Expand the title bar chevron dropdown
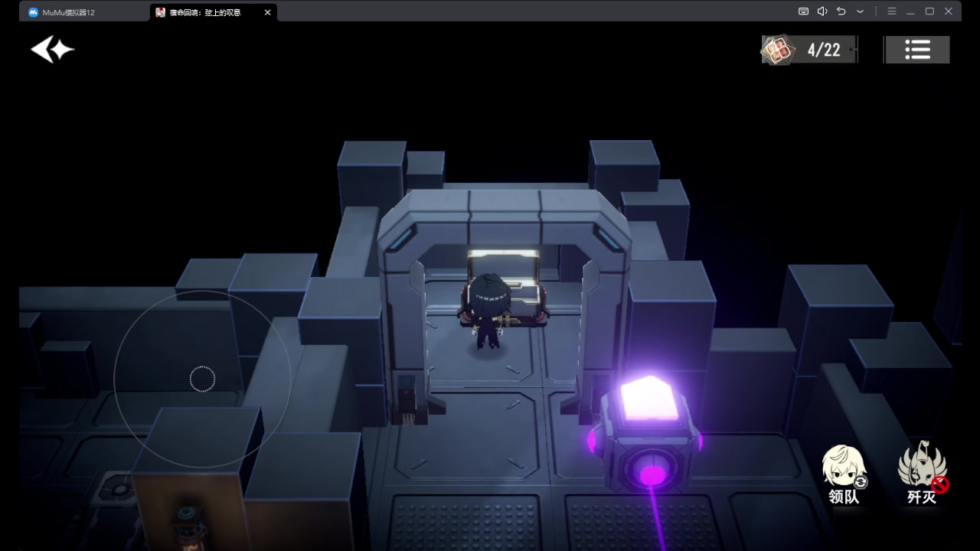The width and height of the screenshot is (980, 551). point(860,11)
